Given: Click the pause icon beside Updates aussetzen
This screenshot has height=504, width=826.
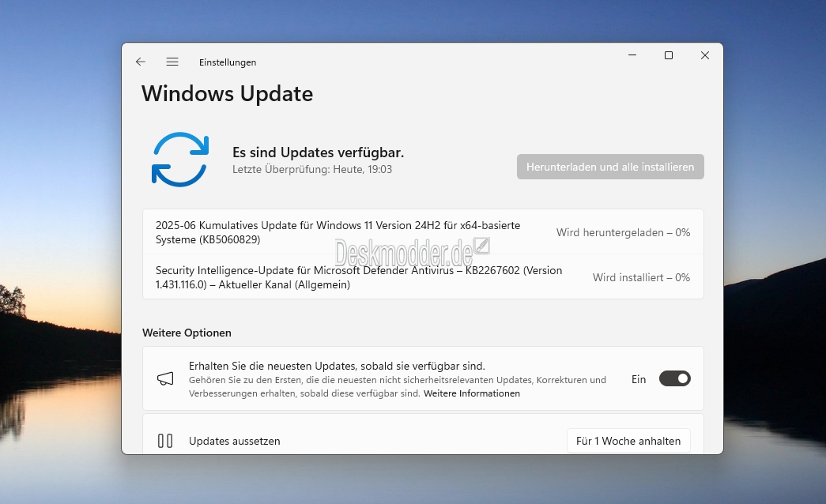Looking at the screenshot, I should pos(165,441).
